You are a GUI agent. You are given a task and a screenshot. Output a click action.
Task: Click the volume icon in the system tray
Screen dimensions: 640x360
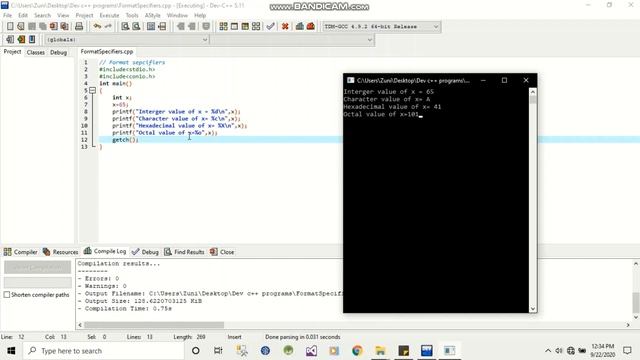click(559, 351)
